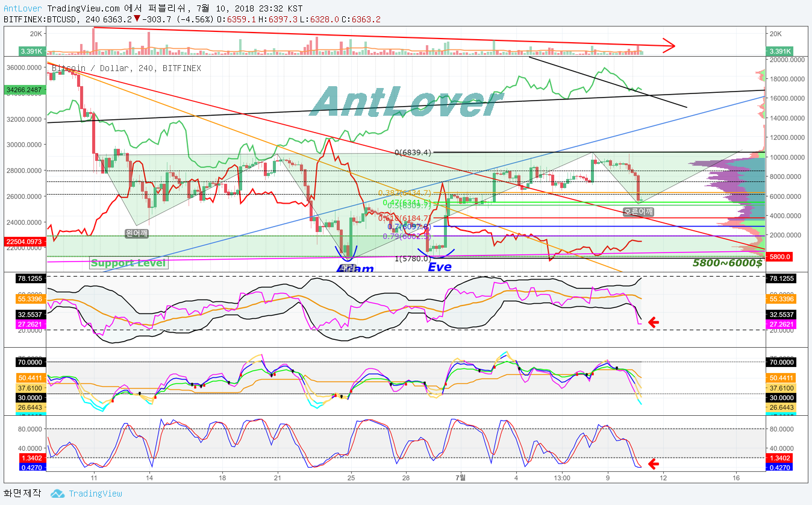This screenshot has width=812, height=505.
Task: Click the blue Eve cup arc
Action: pyautogui.click(x=436, y=252)
